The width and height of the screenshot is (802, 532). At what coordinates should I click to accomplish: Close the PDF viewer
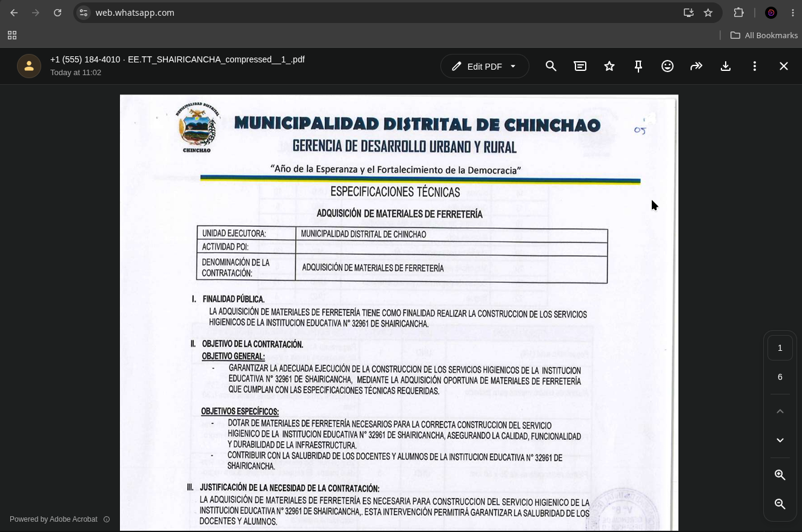(784, 66)
